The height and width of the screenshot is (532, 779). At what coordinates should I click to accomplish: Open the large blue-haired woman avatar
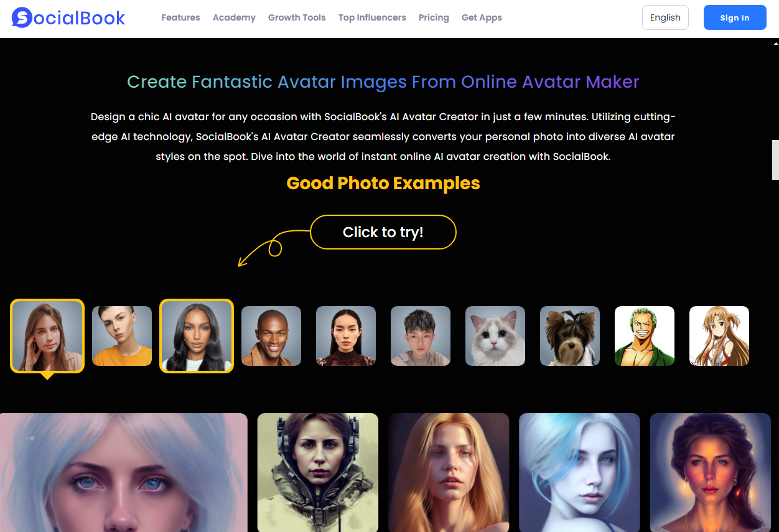pos(124,473)
